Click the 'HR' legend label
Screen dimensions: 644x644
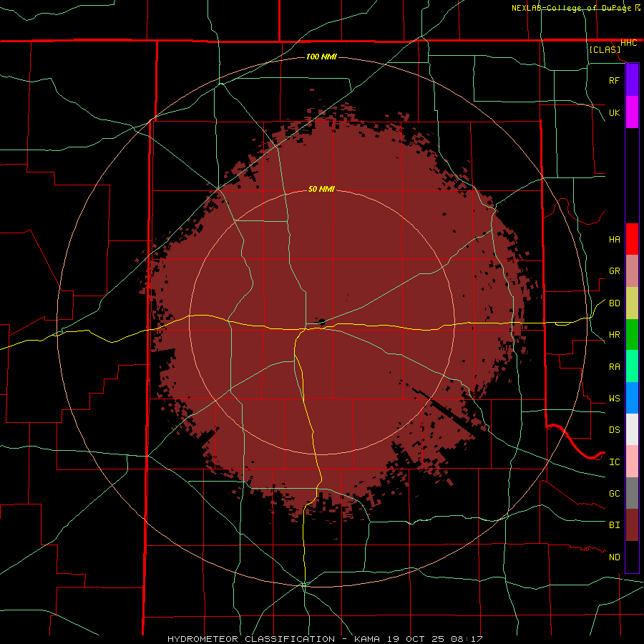(614, 335)
